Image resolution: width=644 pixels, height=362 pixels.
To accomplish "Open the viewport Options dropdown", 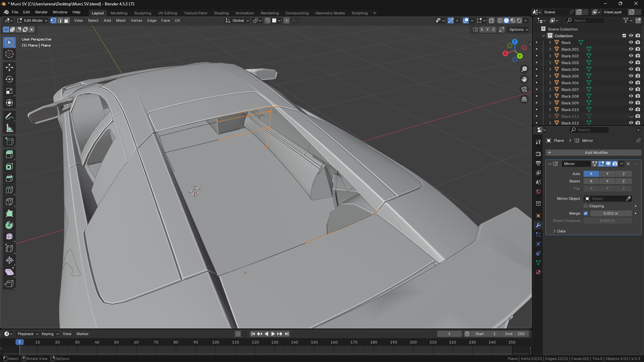I will pos(518,30).
